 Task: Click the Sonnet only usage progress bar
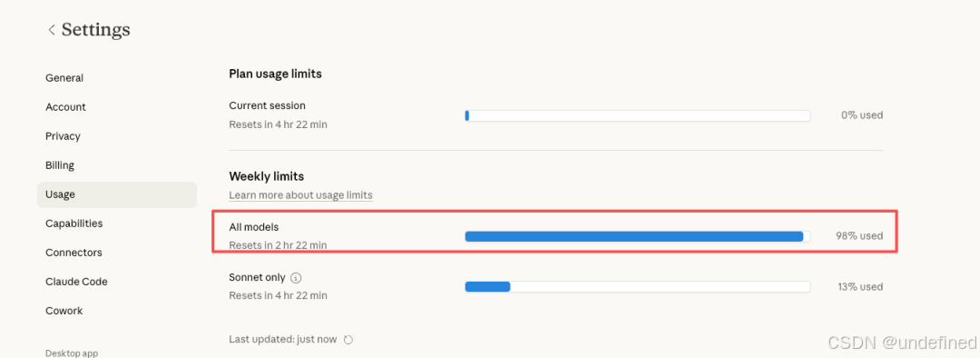pos(638,286)
